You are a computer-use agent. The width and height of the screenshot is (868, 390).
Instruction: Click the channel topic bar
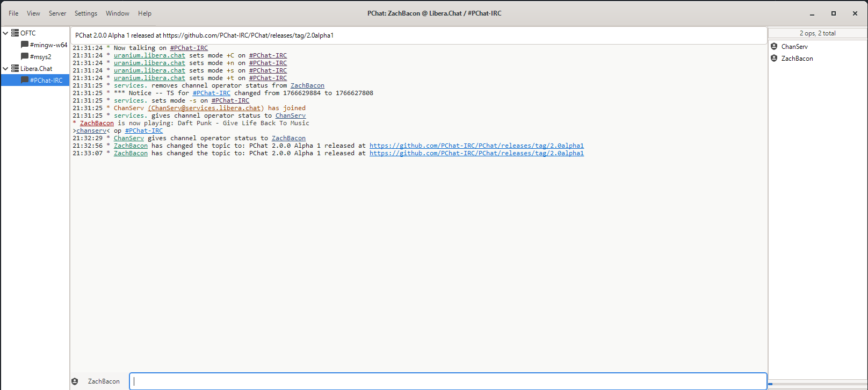[x=418, y=35]
